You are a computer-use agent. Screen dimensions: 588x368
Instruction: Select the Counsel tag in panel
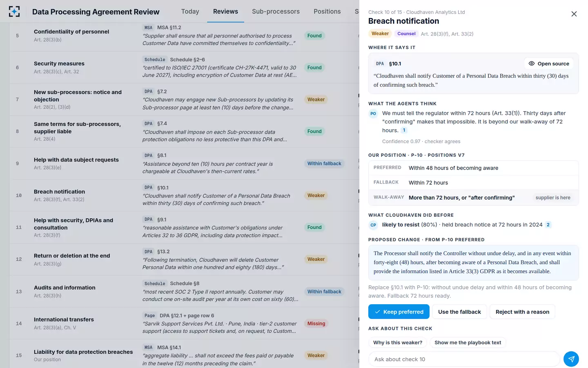(x=406, y=34)
